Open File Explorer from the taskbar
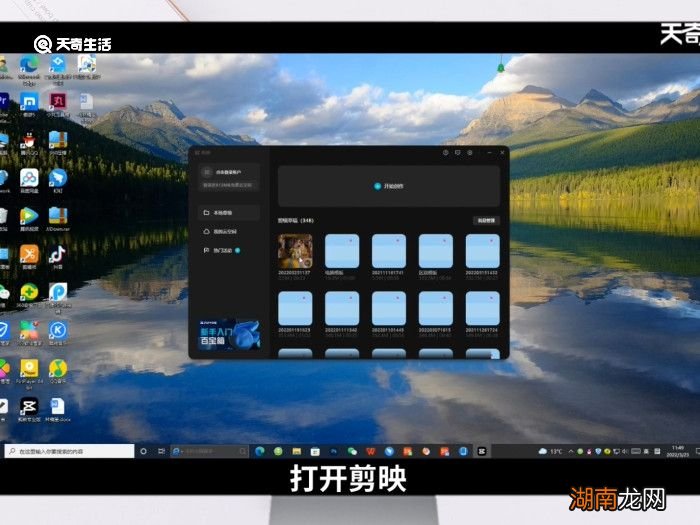 pos(296,451)
